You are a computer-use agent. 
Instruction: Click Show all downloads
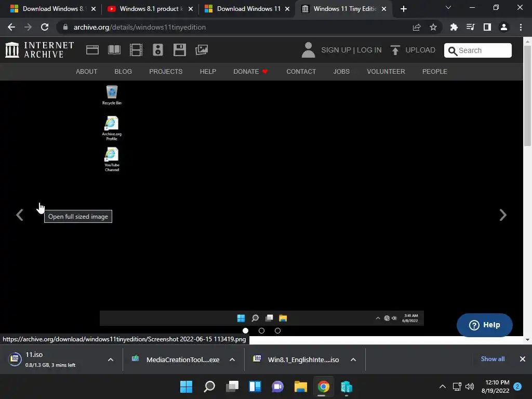click(493, 359)
